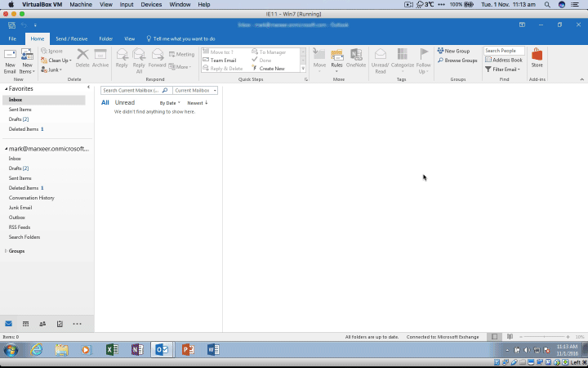The image size is (588, 368).
Task: Create a New Email
Action: click(10, 61)
